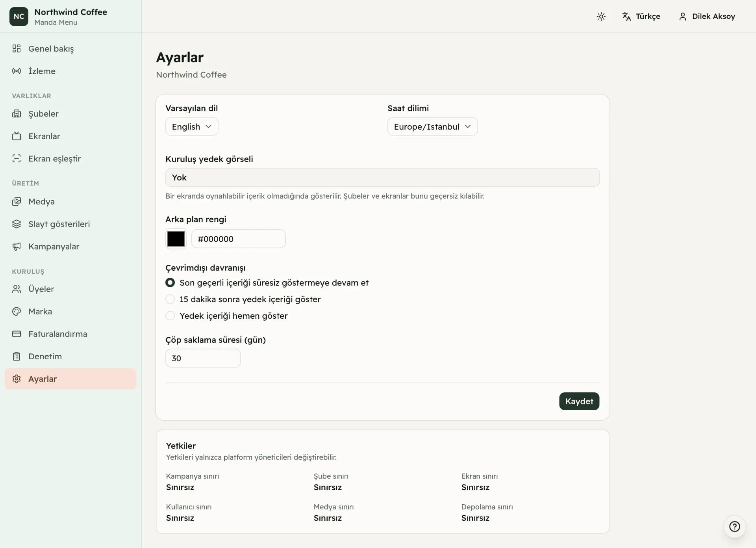Screen dimensions: 756x548
Task: Click the 'Kampanya sınırı' label text
Action: tap(192, 476)
